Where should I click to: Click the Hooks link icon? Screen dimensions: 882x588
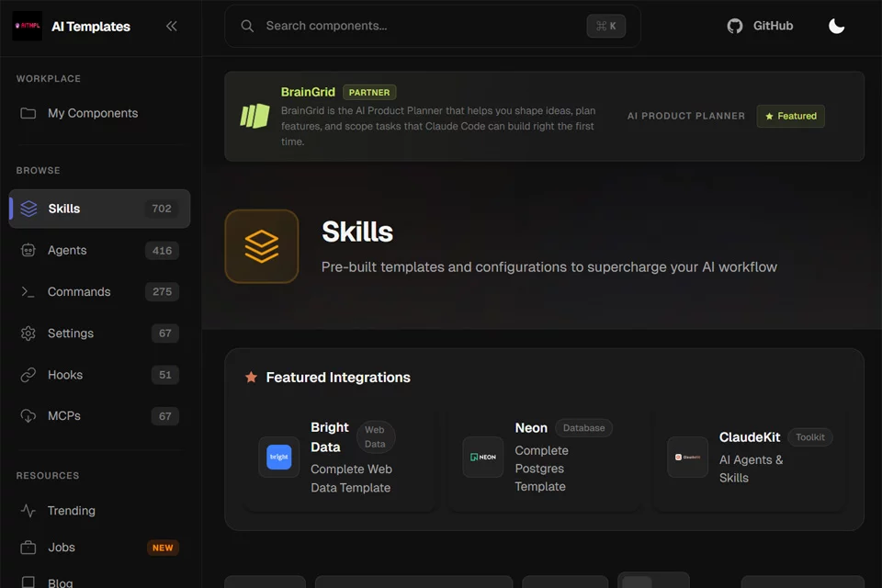tap(28, 375)
